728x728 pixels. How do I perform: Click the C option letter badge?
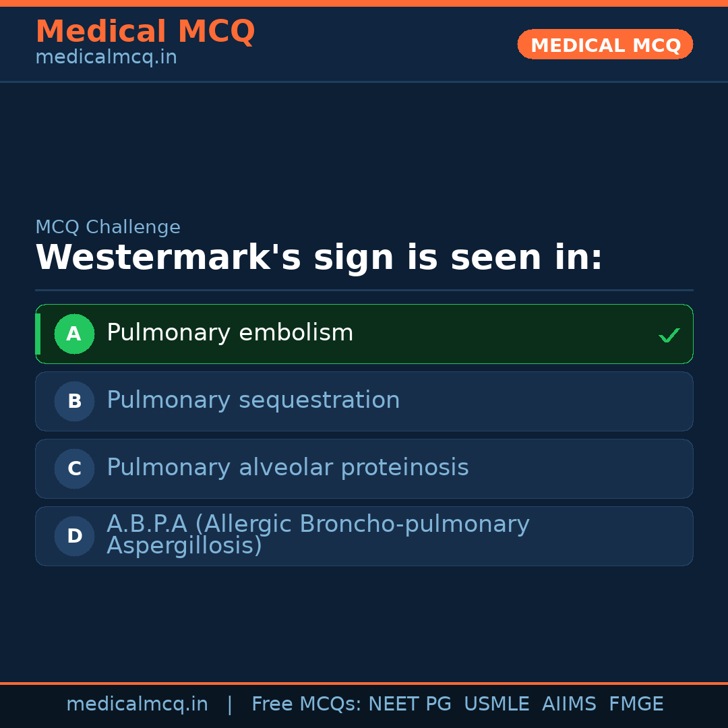pos(74,468)
